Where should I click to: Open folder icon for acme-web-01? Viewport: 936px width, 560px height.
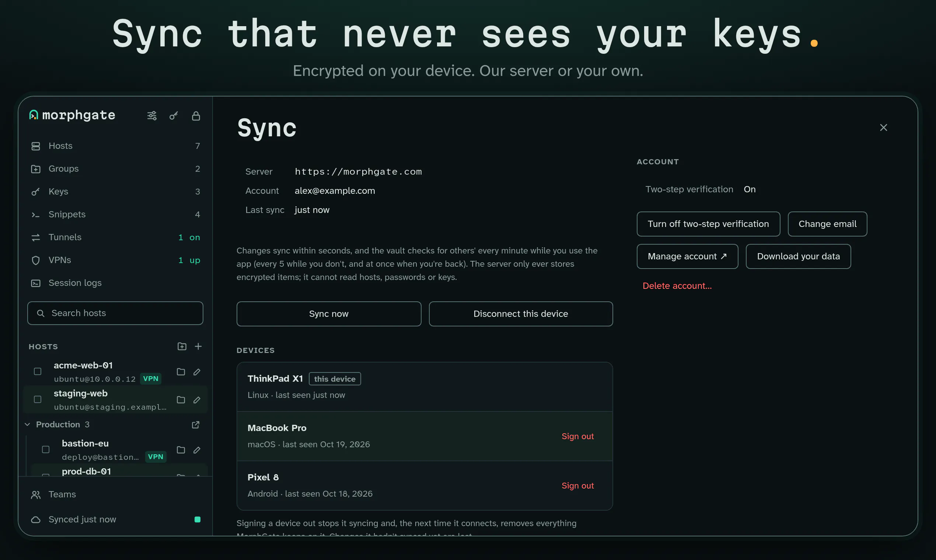(181, 372)
